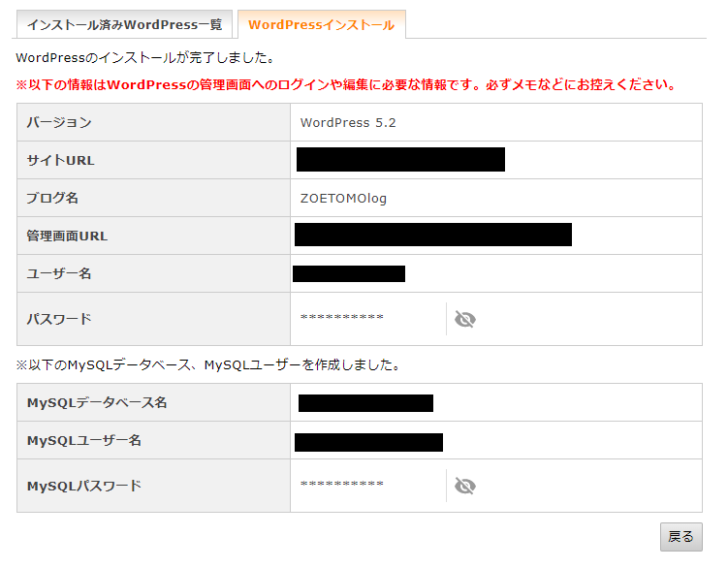Click the MySQLパスワード label
The width and height of the screenshot is (728, 568).
[x=84, y=486]
